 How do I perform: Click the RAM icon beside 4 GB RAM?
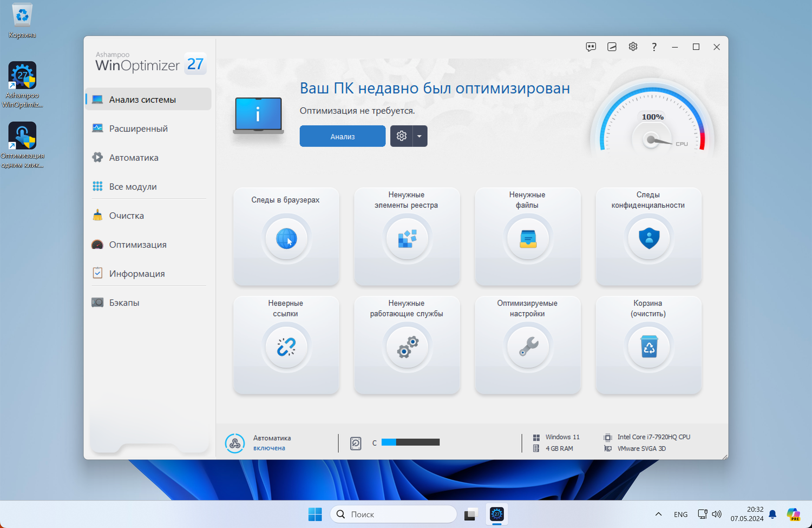[x=536, y=448]
